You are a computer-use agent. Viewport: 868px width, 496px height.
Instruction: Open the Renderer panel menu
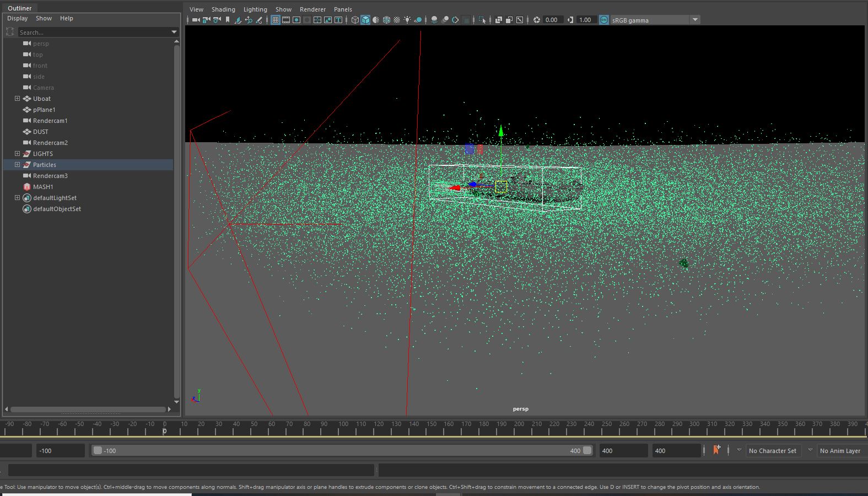coord(312,9)
